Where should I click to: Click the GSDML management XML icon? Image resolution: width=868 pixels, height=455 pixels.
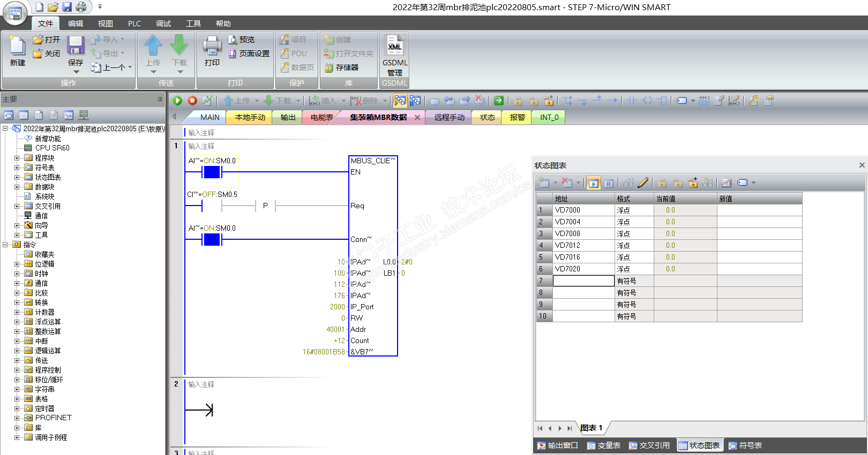point(395,55)
